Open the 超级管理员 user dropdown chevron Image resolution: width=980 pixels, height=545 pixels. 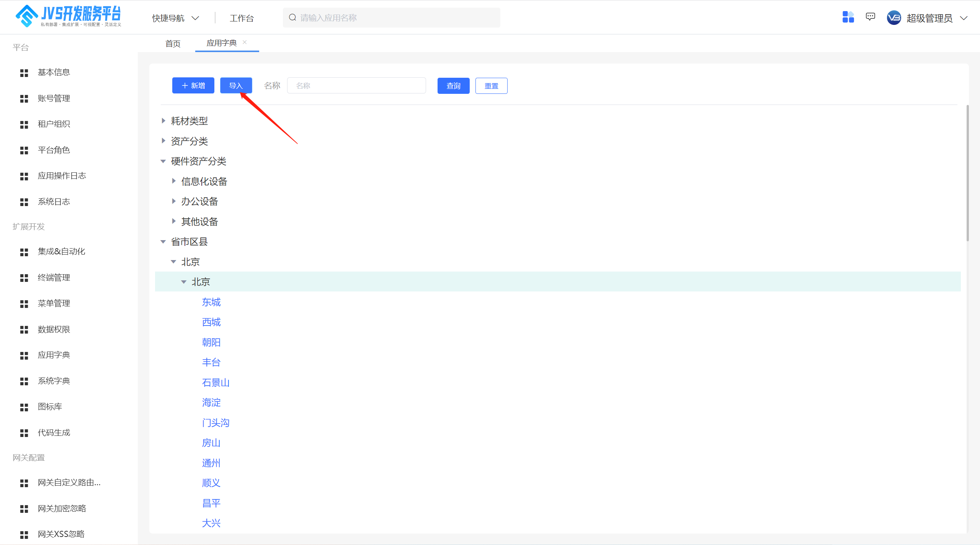pyautogui.click(x=964, y=18)
